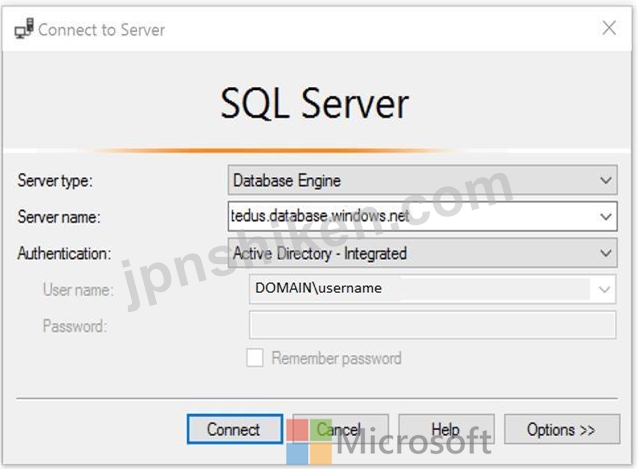Click the SQL Server heading

(x=315, y=104)
